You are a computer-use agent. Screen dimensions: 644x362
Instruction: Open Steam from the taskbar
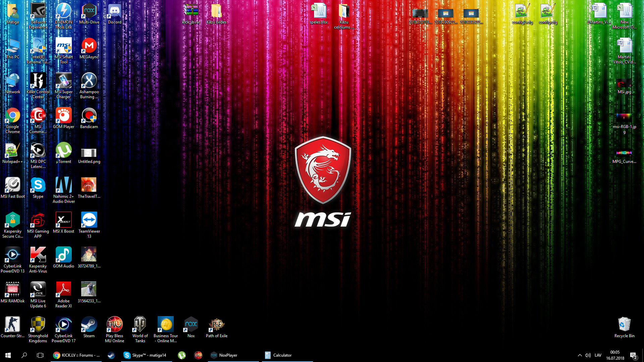point(111,355)
